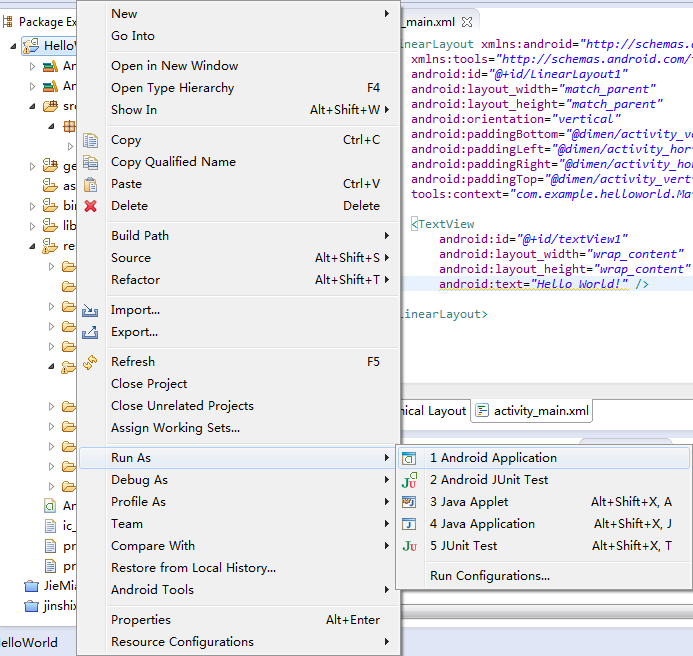
Task: Click the Export icon
Action: 90,332
